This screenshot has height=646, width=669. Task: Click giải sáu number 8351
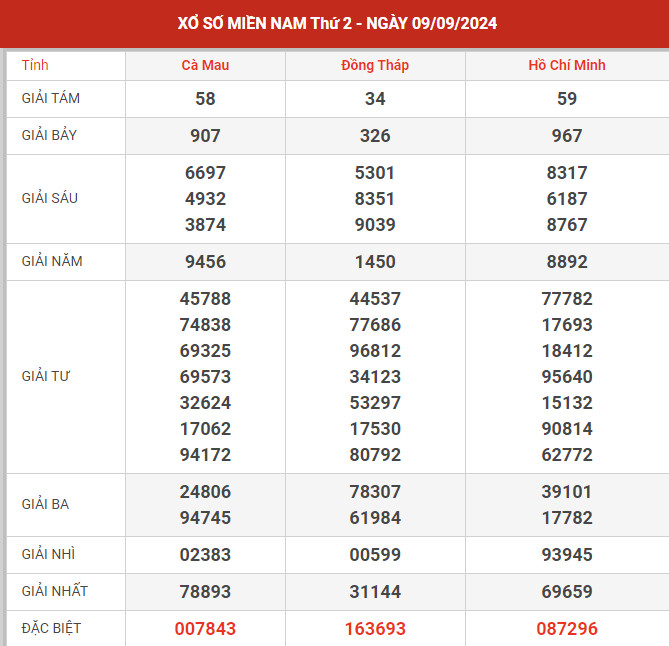pyautogui.click(x=375, y=199)
